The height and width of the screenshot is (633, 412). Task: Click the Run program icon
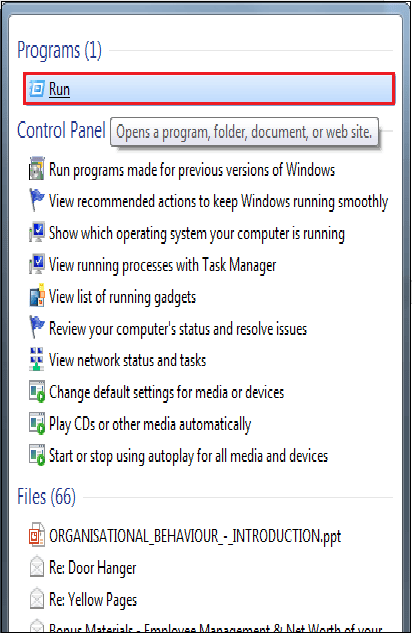click(36, 88)
